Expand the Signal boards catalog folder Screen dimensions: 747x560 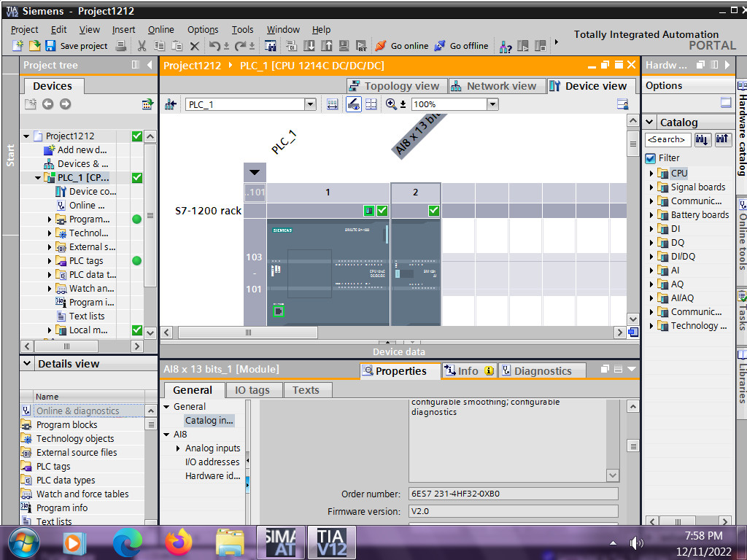pyautogui.click(x=651, y=187)
